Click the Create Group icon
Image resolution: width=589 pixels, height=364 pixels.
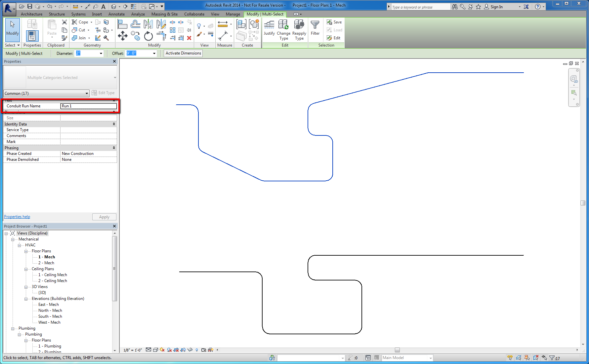click(x=254, y=24)
